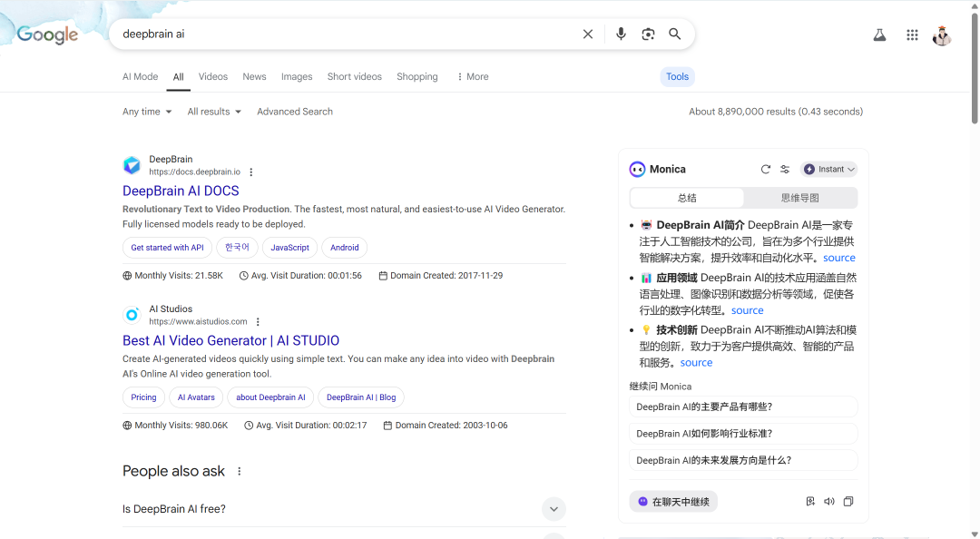Viewport: 980px width, 539px height.
Task: Switch to Short videos tab
Action: tap(355, 76)
